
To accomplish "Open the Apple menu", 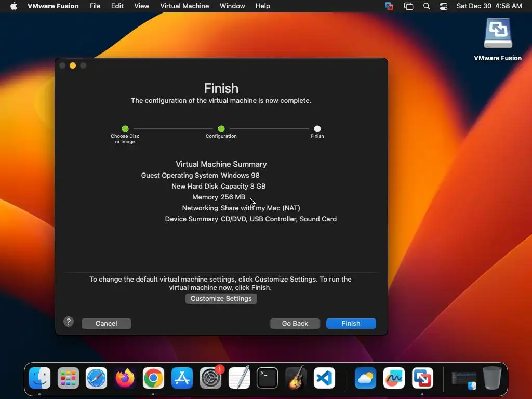I will 14,6.
